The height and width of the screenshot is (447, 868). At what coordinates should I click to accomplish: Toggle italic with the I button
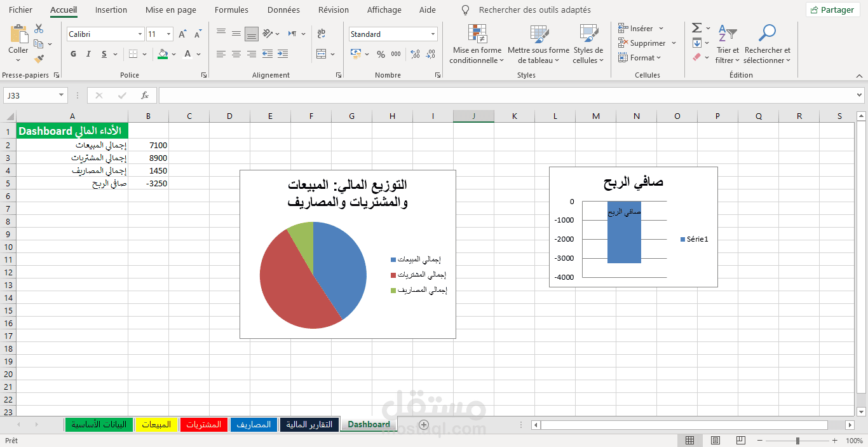pos(88,54)
